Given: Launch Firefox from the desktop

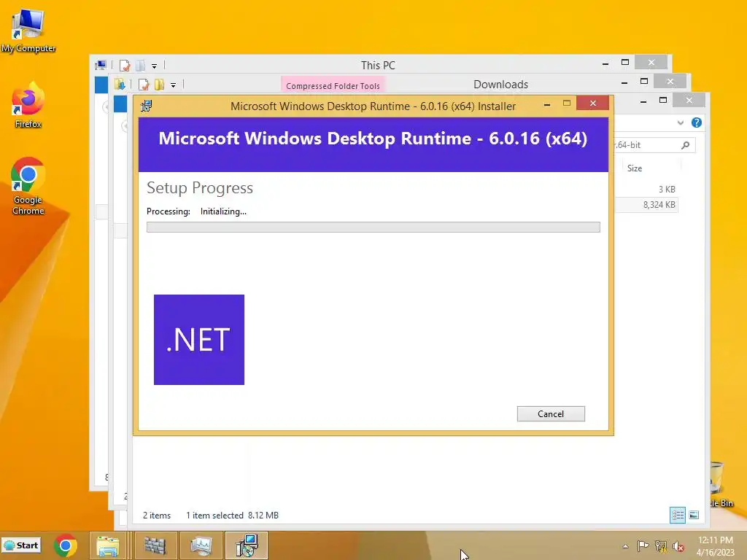Looking at the screenshot, I should coord(28,106).
